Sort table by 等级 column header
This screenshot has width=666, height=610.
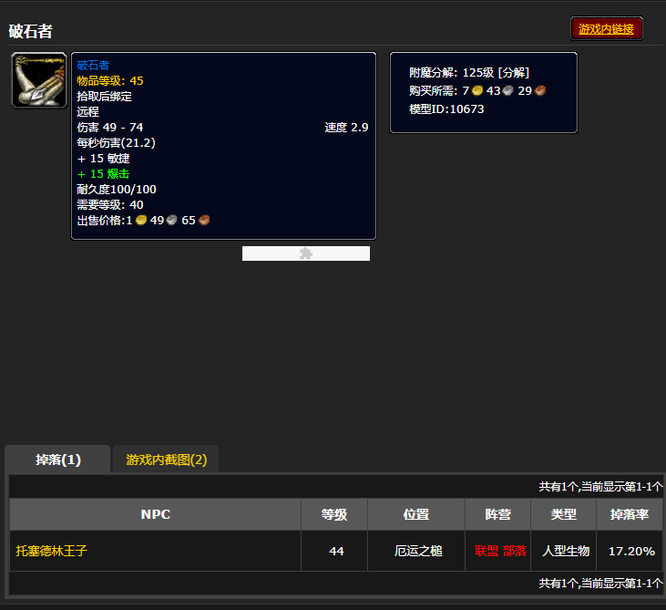coord(334,514)
